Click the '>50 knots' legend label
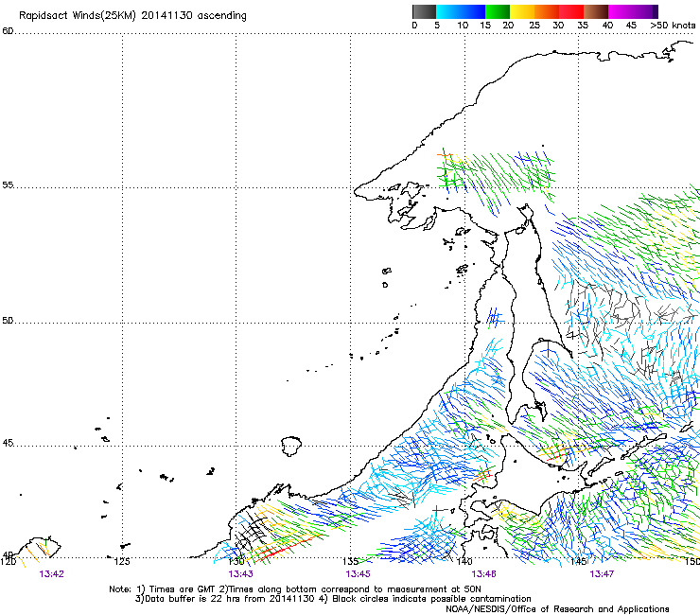This screenshot has height=615, width=700. (x=673, y=26)
